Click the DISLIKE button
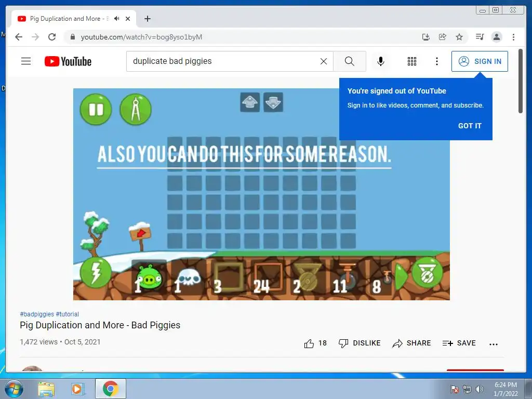 click(x=360, y=343)
